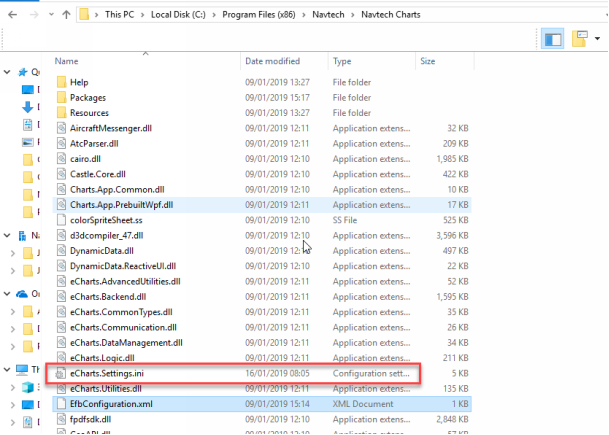The width and height of the screenshot is (609, 435).
Task: Select Castle.Core.dll file icon
Action: [61, 174]
